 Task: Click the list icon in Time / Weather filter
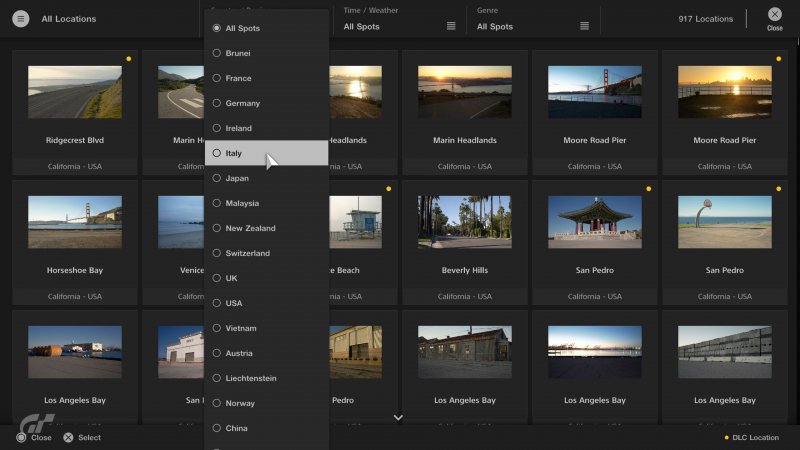click(x=451, y=26)
